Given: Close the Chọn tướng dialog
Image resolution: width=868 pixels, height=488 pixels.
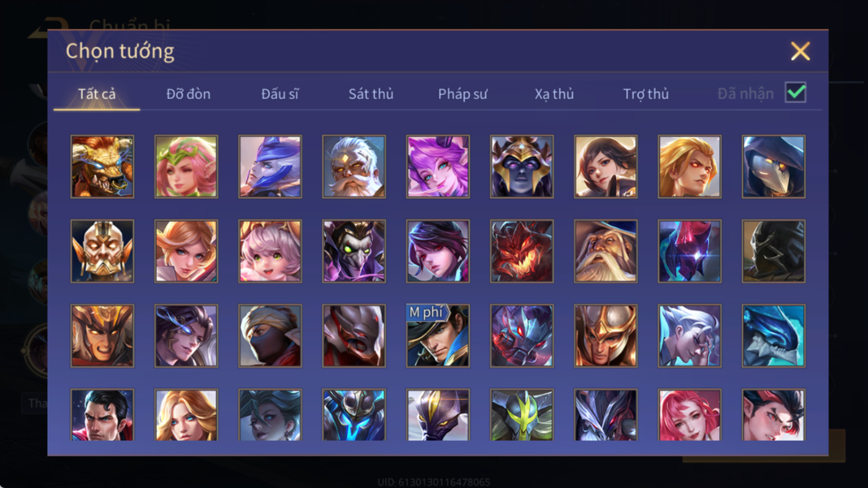Looking at the screenshot, I should [800, 51].
